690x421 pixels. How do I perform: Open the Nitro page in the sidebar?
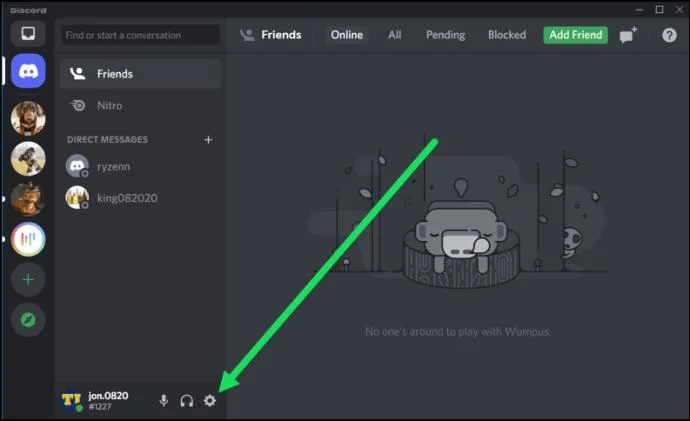click(x=140, y=106)
